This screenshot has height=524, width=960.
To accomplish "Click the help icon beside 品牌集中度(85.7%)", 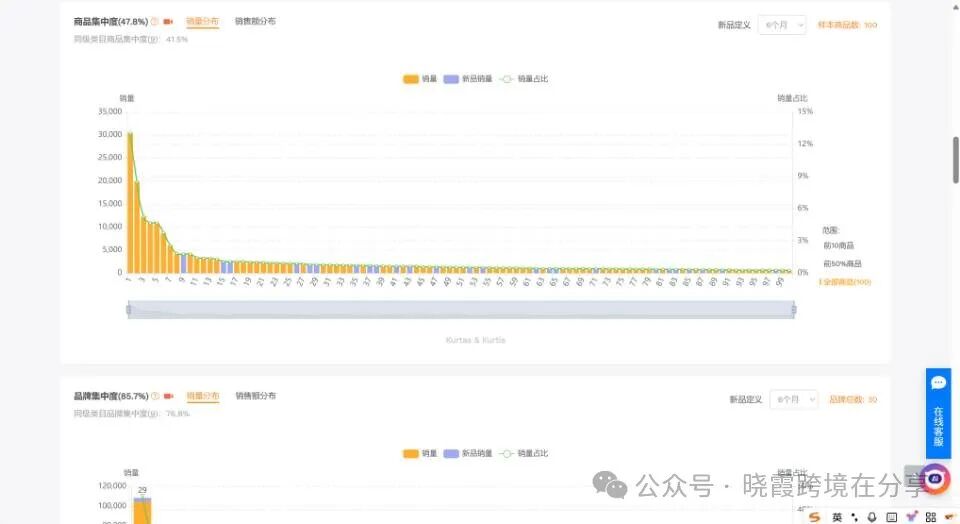I will [x=156, y=396].
